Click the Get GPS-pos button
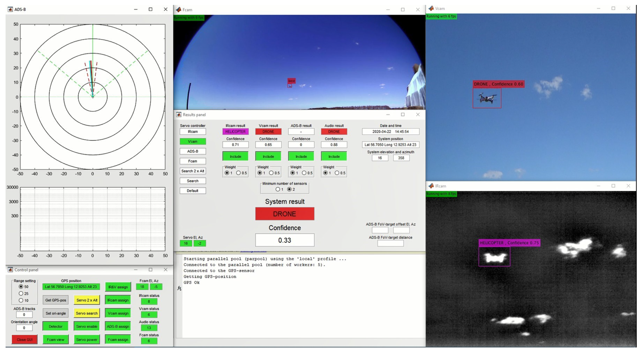The width and height of the screenshot is (644, 353). pyautogui.click(x=55, y=300)
